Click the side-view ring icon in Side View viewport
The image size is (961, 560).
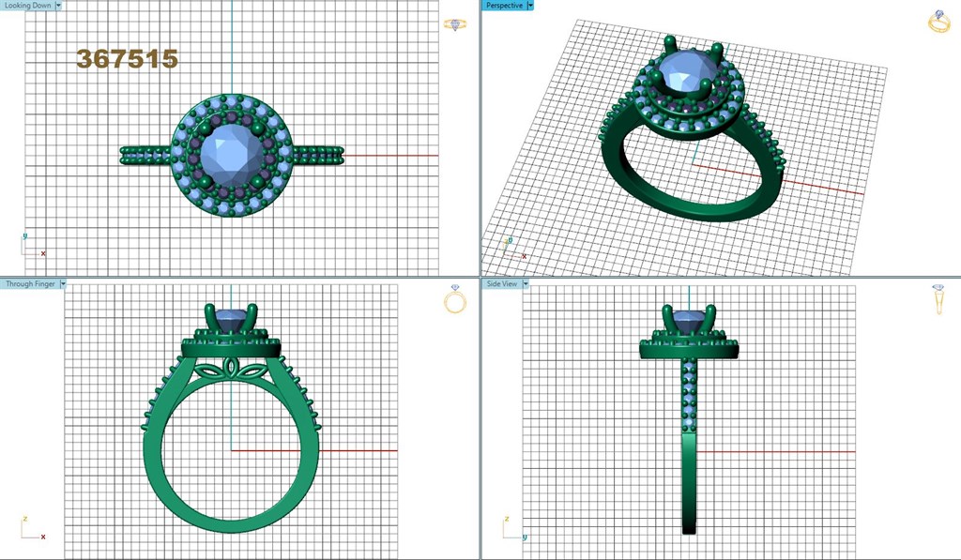(x=938, y=299)
